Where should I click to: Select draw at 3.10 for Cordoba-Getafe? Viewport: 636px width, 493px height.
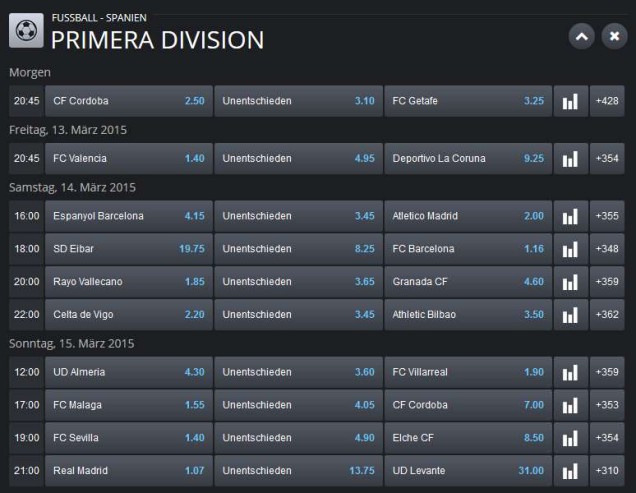299,101
